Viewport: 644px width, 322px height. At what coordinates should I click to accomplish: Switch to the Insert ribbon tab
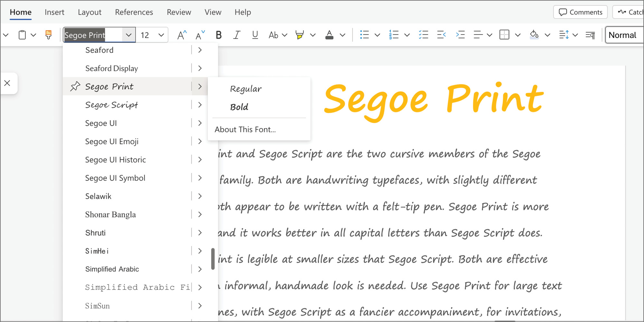click(54, 12)
